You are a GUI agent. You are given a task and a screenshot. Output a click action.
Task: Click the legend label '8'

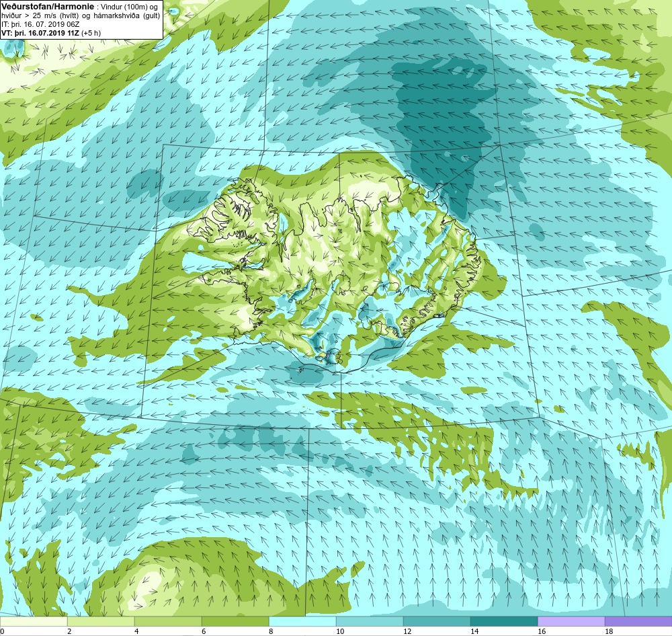[271, 631]
